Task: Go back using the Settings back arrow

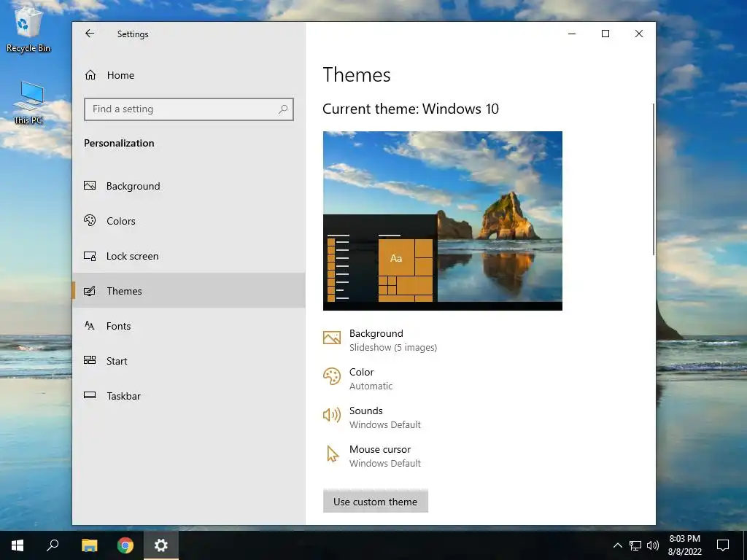Action: [90, 34]
